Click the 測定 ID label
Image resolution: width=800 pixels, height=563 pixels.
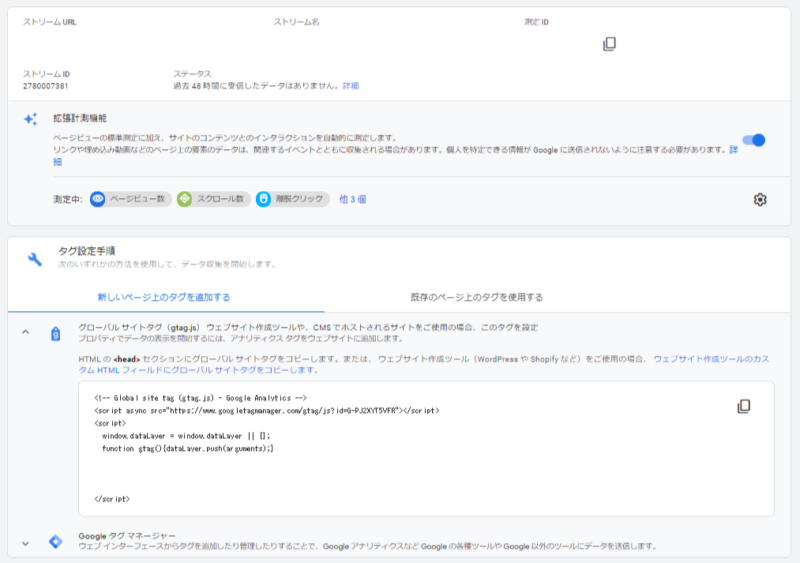[x=536, y=22]
